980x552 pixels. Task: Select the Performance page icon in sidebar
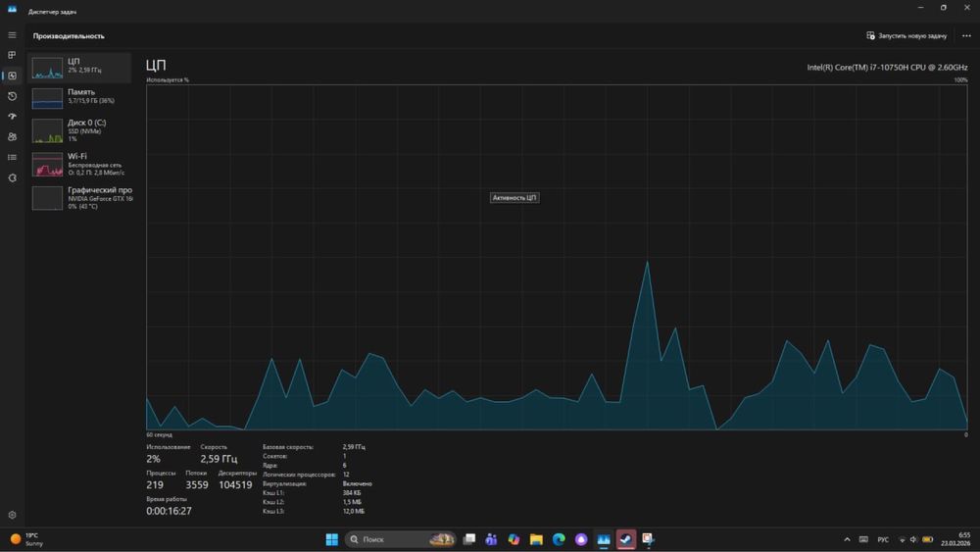(12, 75)
